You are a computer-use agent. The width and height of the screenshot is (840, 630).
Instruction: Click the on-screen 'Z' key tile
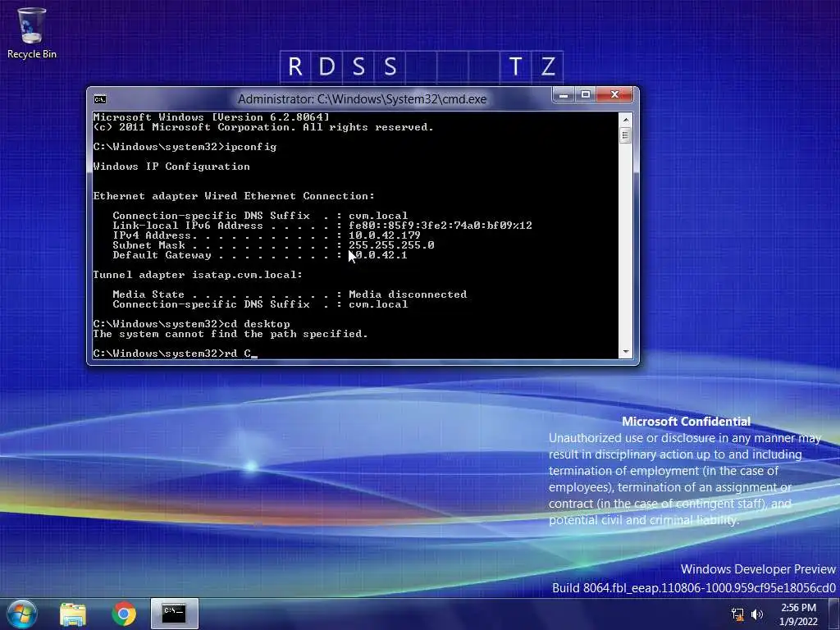pyautogui.click(x=547, y=67)
